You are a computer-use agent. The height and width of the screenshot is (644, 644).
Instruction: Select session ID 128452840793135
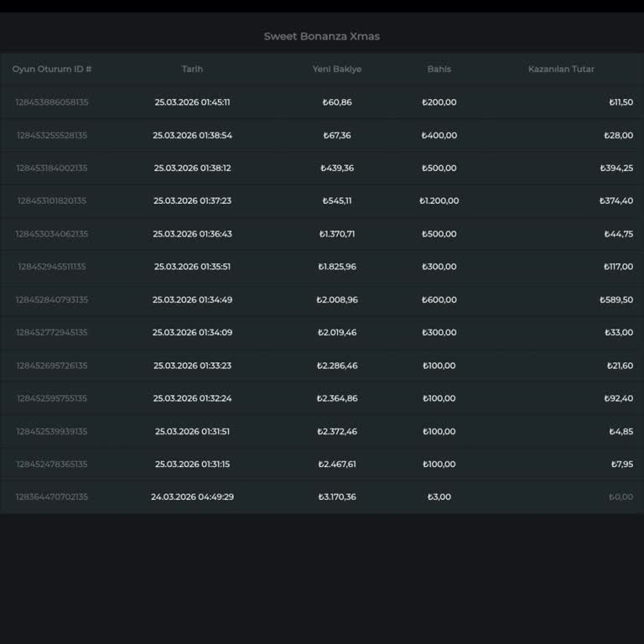click(52, 299)
